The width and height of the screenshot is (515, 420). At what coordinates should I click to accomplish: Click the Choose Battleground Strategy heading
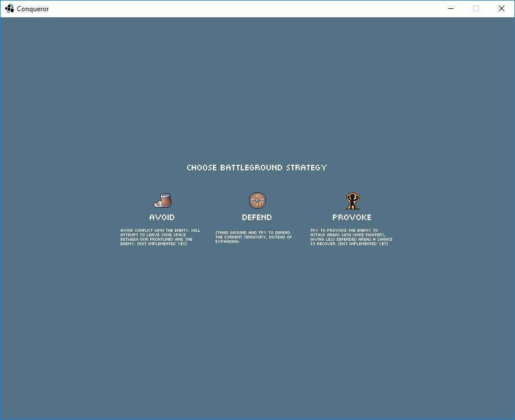256,168
